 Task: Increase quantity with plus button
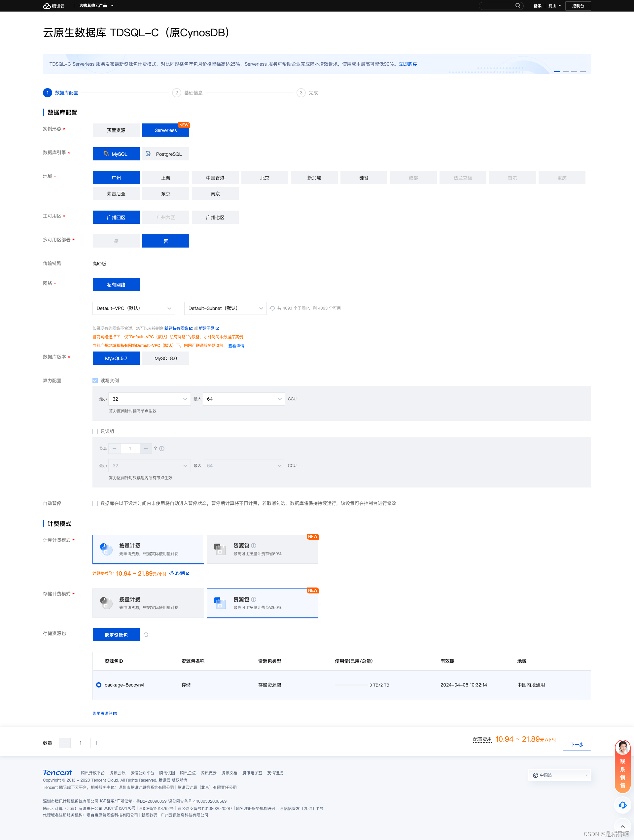(x=96, y=743)
